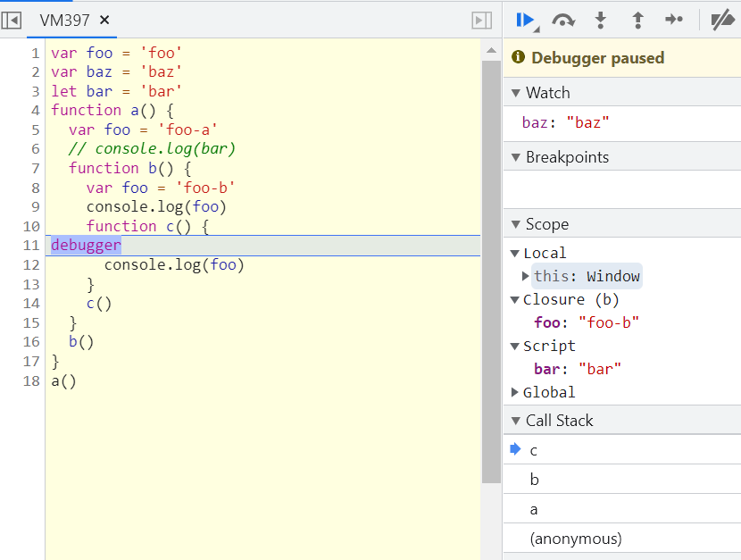Click line number 11 in gutter
741x560 pixels.
31,246
